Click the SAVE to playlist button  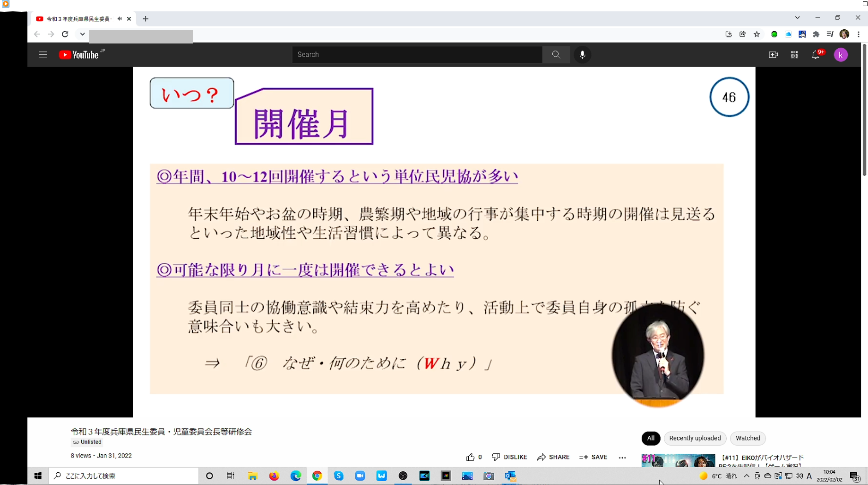tap(593, 457)
